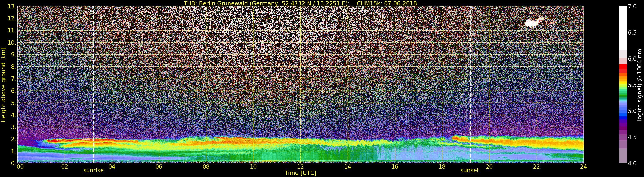Image resolution: width=644 pixels, height=177 pixels.
Task: Click the colorbar value '5.0'
Action: [x=632, y=111]
